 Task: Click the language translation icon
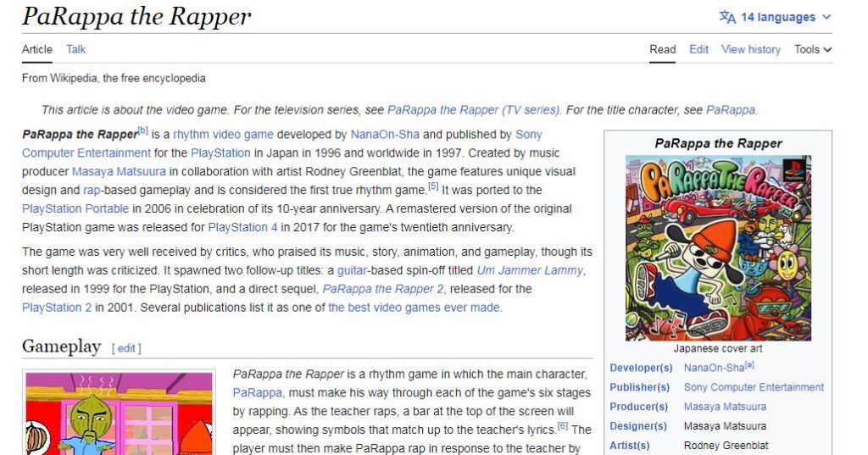pyautogui.click(x=727, y=17)
